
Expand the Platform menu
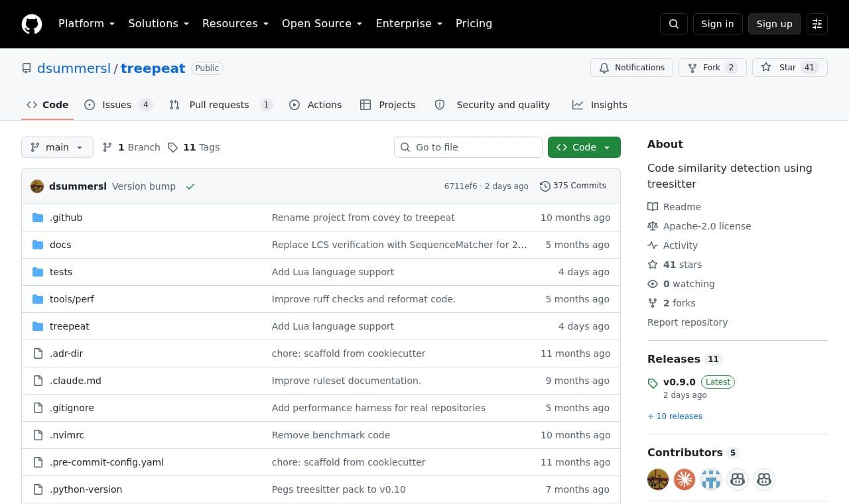86,24
